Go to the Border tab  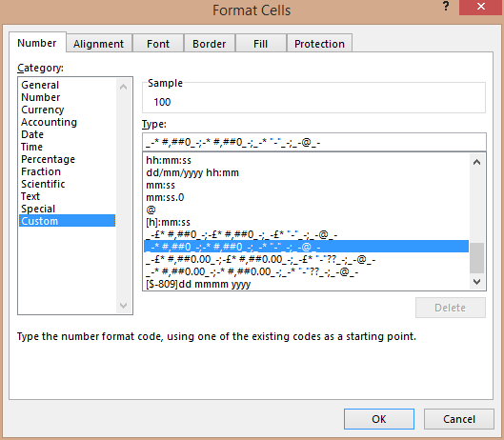click(x=210, y=44)
